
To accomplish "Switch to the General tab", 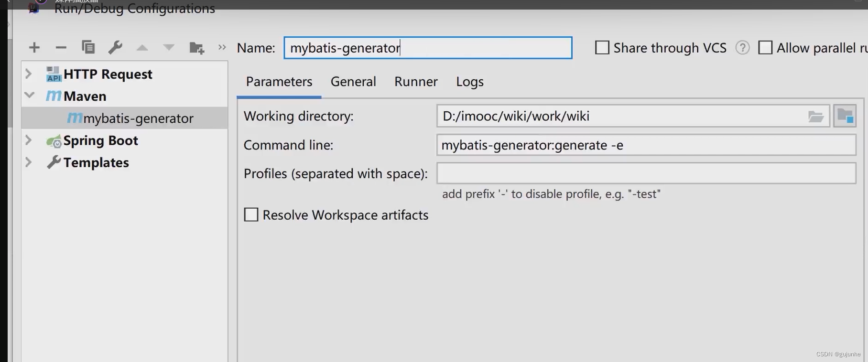I will click(353, 82).
